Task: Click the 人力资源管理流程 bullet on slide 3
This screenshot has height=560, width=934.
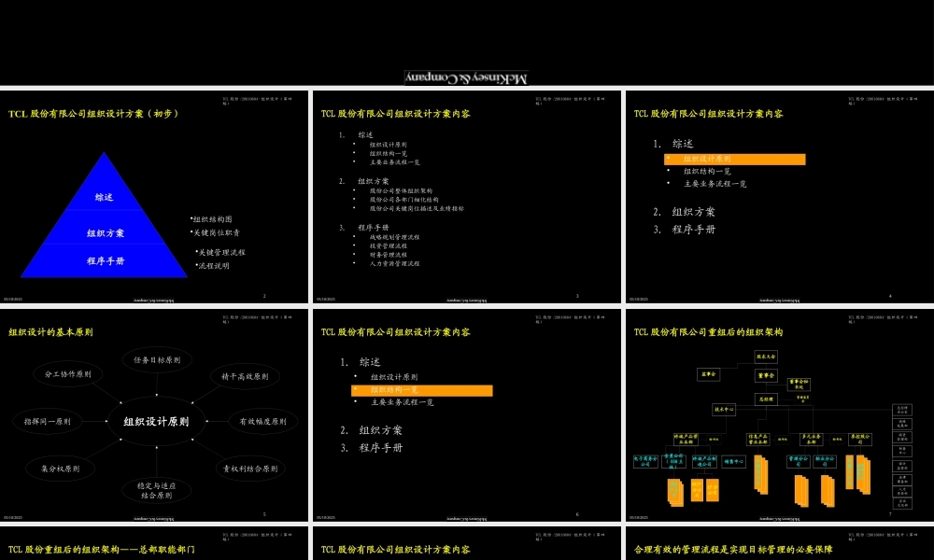Action: click(394, 263)
